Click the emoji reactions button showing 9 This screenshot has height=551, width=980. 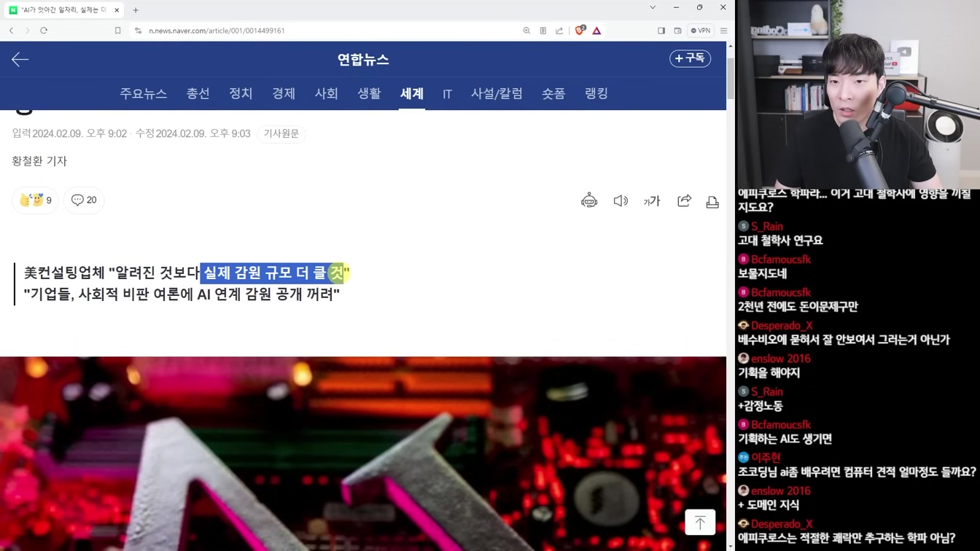[35, 200]
